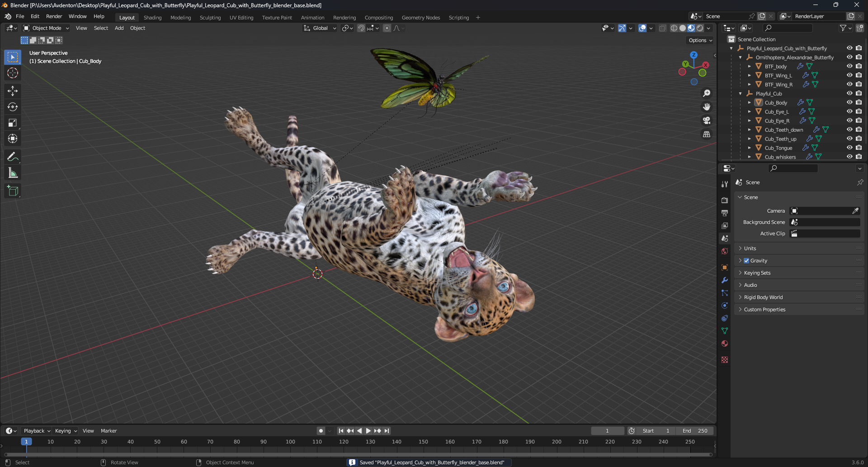Disable Cub_whiskers in renders

(x=859, y=157)
